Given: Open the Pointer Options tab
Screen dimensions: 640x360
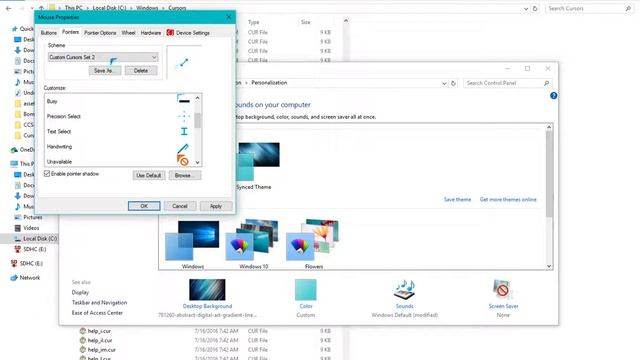Looking at the screenshot, I should [x=100, y=33].
